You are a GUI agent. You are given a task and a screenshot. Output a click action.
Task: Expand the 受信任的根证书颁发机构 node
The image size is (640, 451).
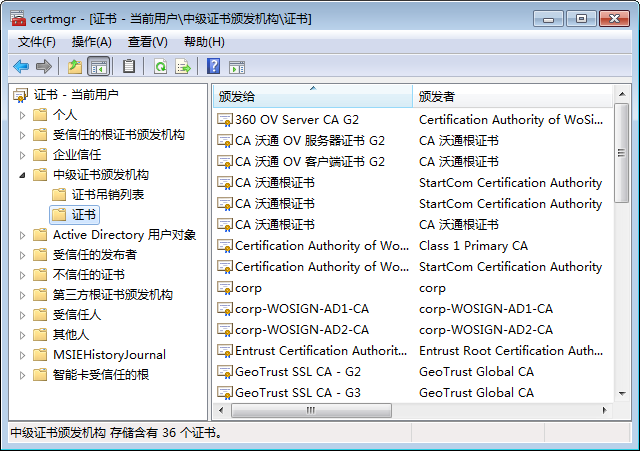(23, 136)
